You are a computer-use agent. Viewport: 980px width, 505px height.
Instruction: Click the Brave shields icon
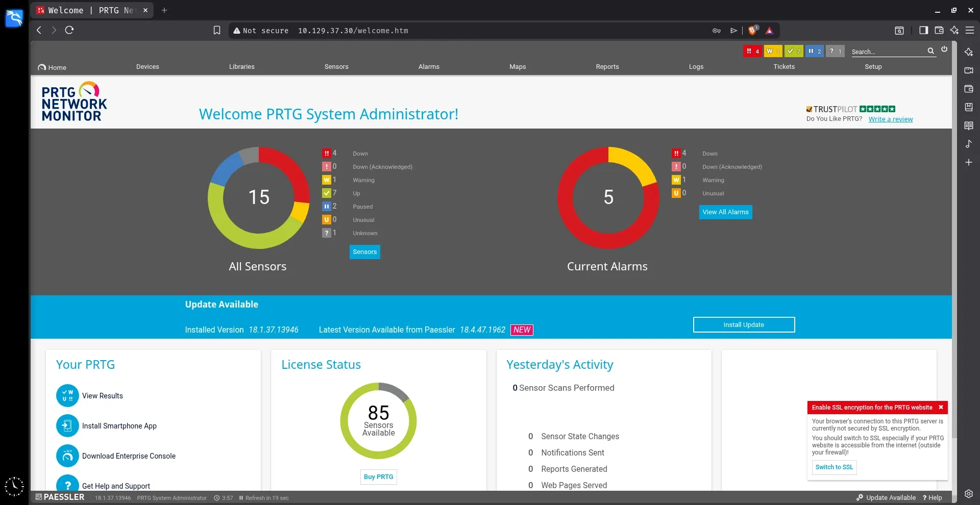(x=752, y=31)
